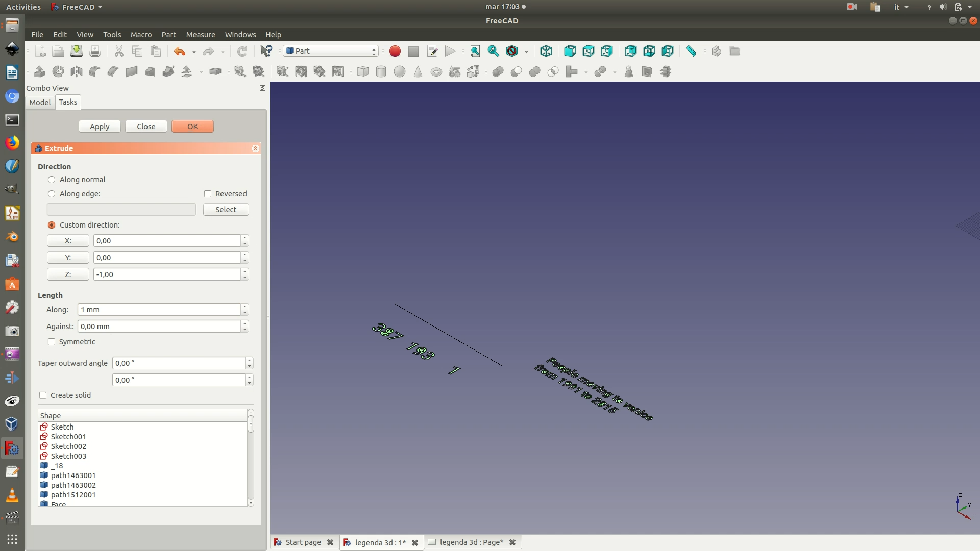Start macro recording with red circle

(395, 51)
